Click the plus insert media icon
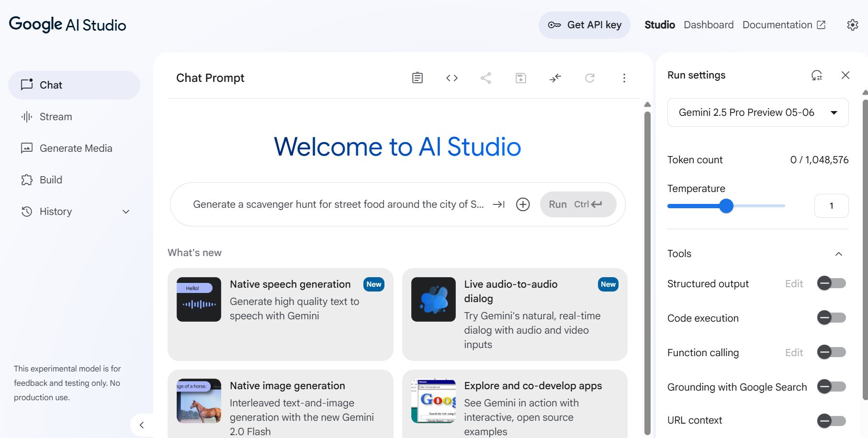The width and height of the screenshot is (868, 438). pos(523,204)
